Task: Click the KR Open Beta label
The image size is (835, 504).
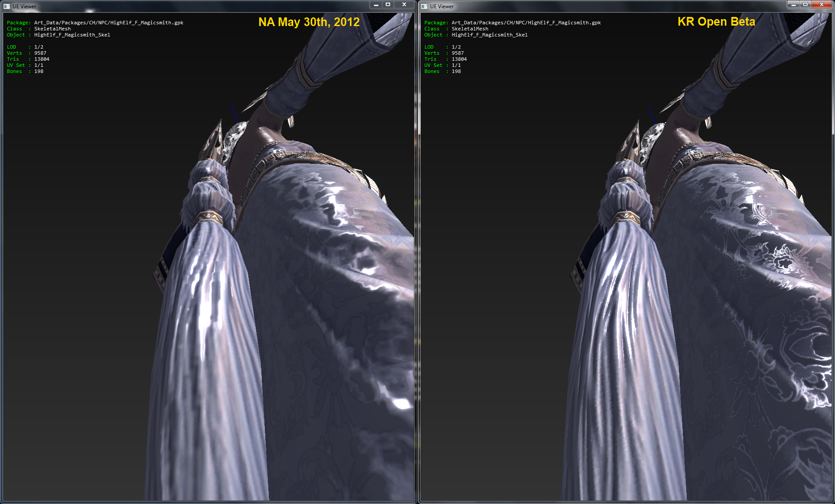Action: [716, 22]
